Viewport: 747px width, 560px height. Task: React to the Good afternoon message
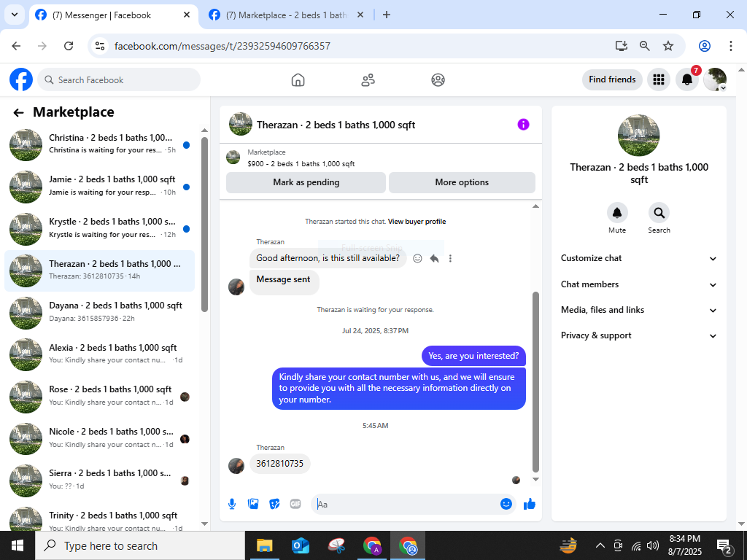click(x=417, y=258)
